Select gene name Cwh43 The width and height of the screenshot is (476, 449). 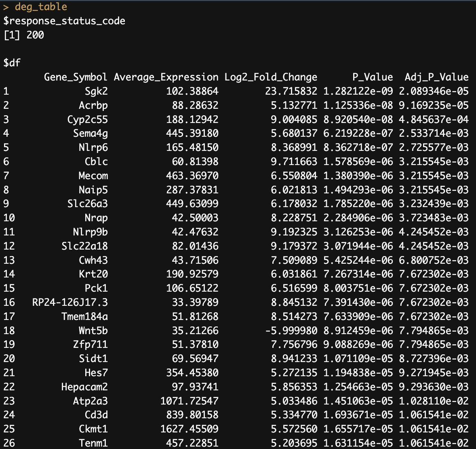93,260
